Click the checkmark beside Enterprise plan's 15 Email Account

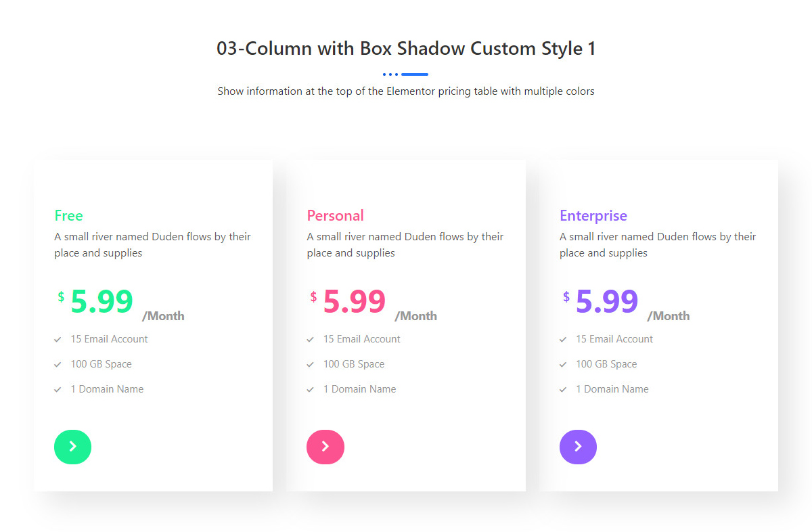[x=563, y=339]
